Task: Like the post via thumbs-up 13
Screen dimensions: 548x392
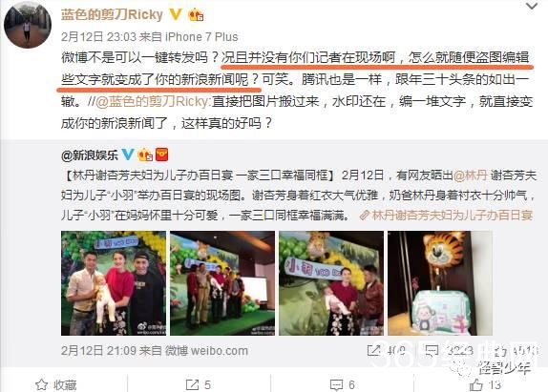Action: 485,384
